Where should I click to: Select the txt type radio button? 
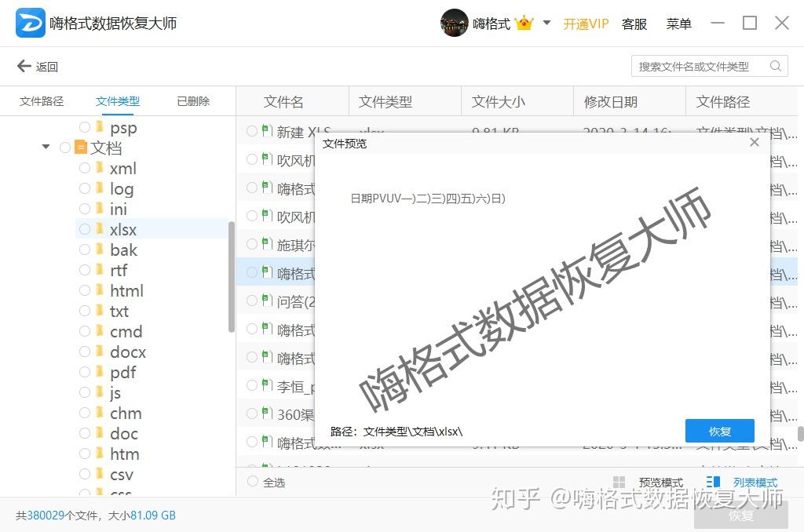(x=85, y=311)
